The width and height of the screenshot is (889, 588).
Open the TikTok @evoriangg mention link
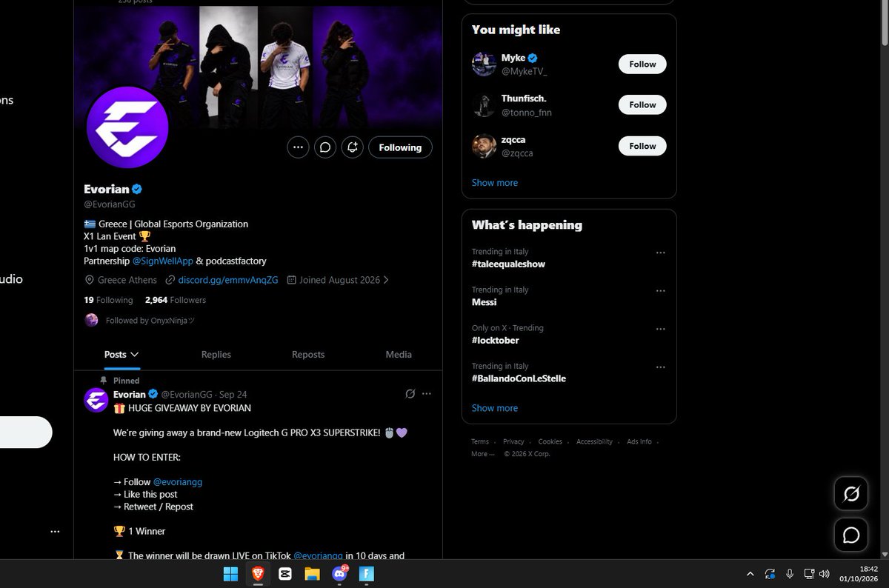point(318,555)
